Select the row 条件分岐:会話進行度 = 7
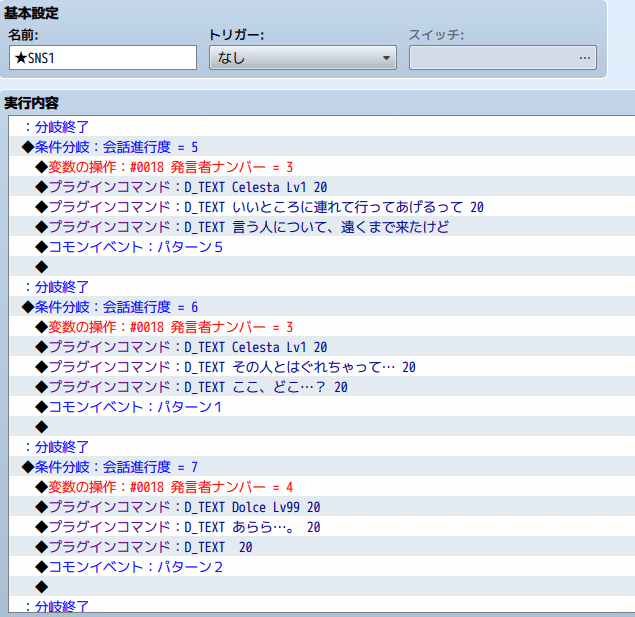 click(322, 466)
